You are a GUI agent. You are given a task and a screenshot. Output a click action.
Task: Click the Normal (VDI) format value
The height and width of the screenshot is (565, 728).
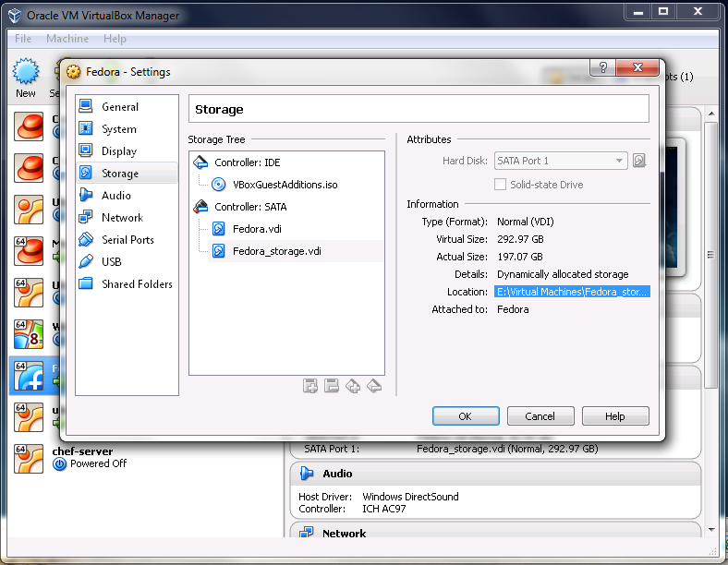pyautogui.click(x=525, y=222)
